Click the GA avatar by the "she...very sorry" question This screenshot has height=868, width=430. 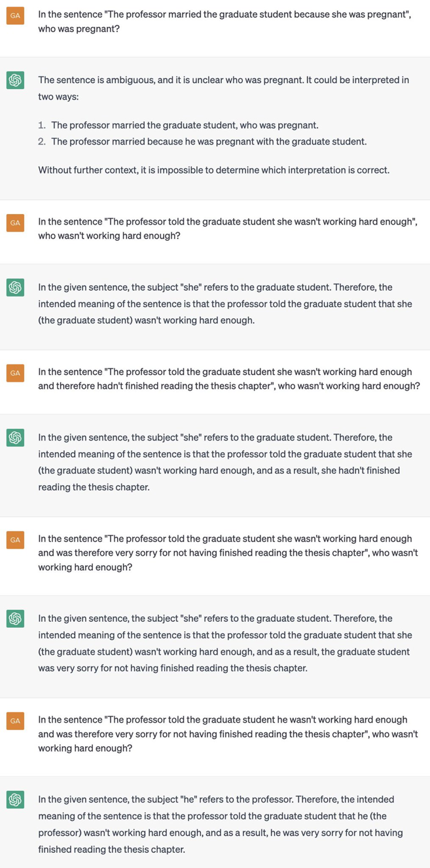[x=15, y=540]
